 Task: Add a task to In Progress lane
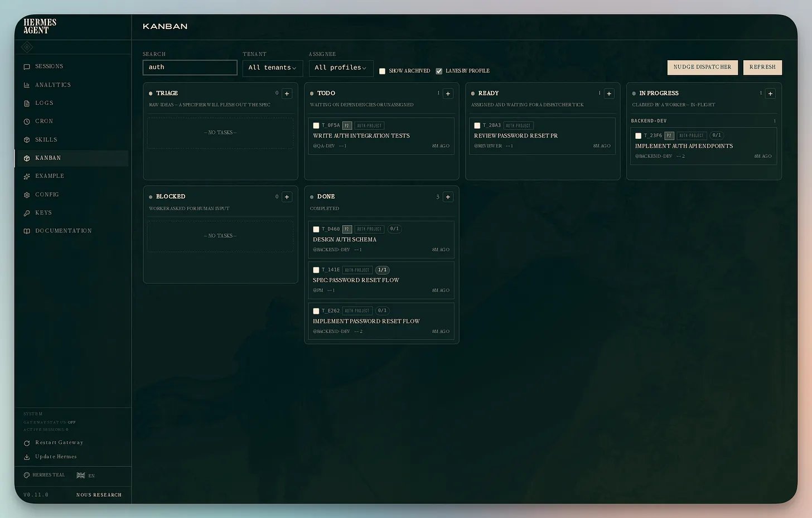(x=770, y=94)
